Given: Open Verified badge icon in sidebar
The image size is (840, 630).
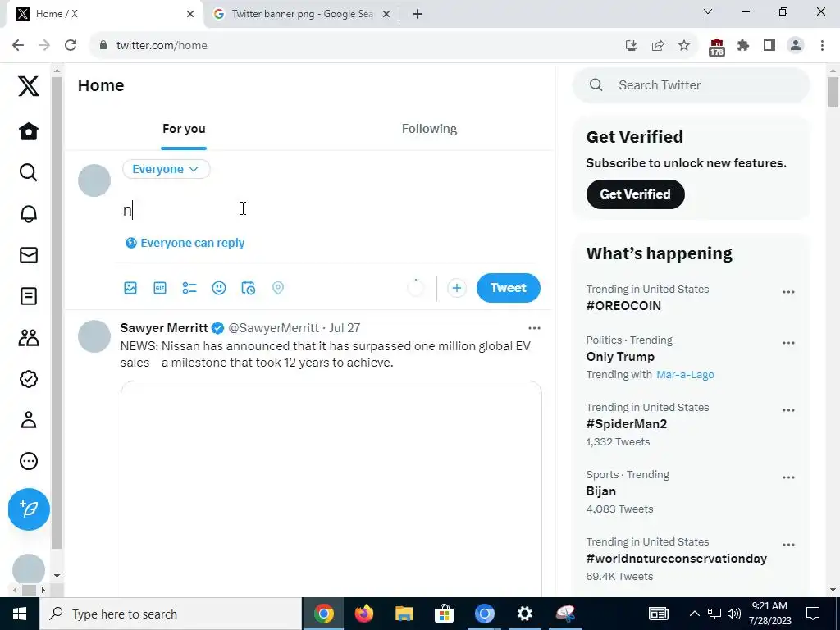Looking at the screenshot, I should point(29,379).
